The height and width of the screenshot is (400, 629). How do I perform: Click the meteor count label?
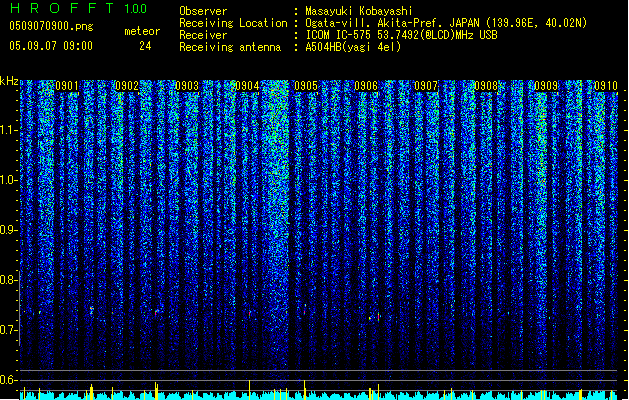click(x=142, y=31)
